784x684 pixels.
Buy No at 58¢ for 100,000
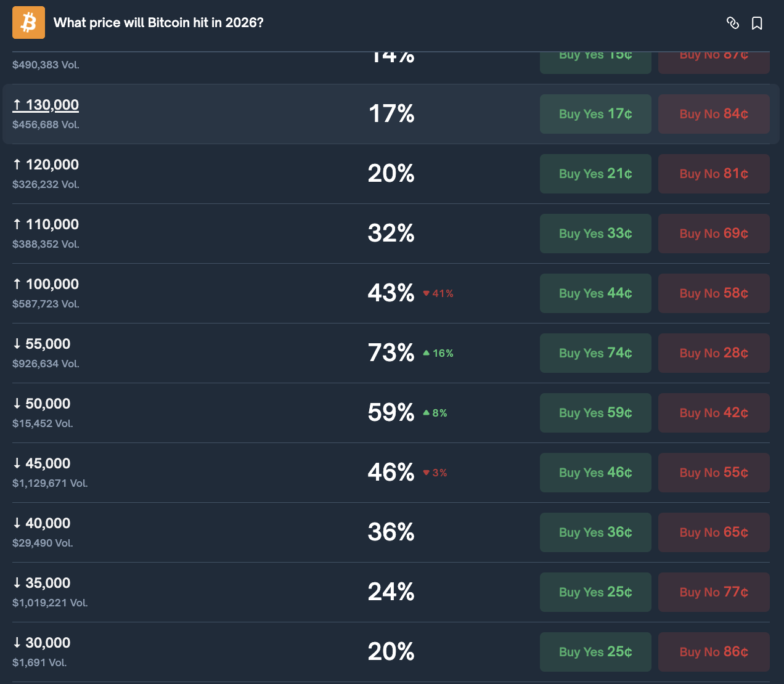click(x=714, y=293)
